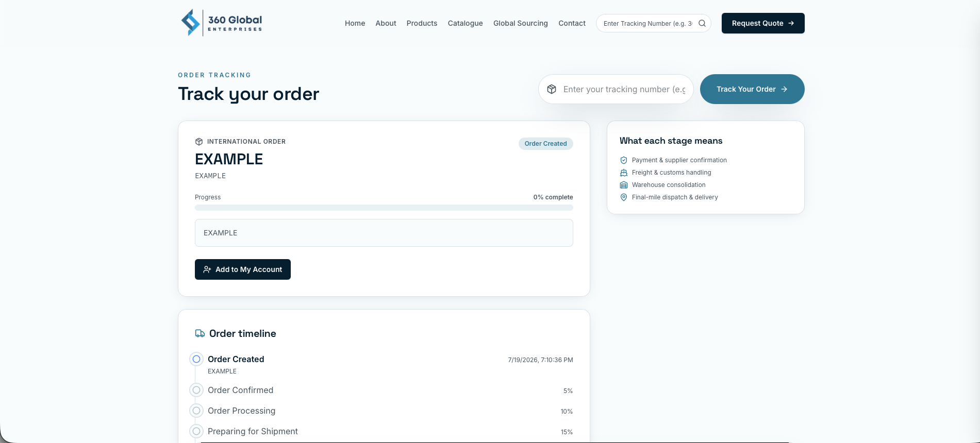Click 'Warehouse consolidation' text

pyautogui.click(x=669, y=185)
